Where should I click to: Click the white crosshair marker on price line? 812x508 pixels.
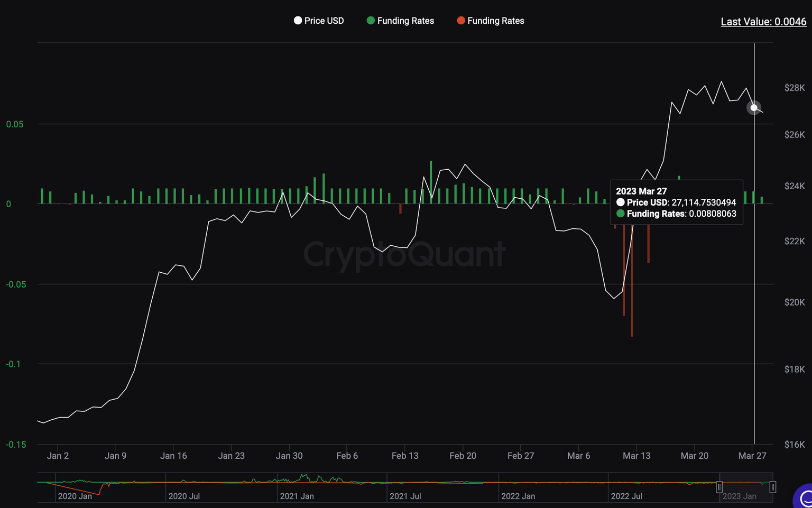[x=754, y=108]
